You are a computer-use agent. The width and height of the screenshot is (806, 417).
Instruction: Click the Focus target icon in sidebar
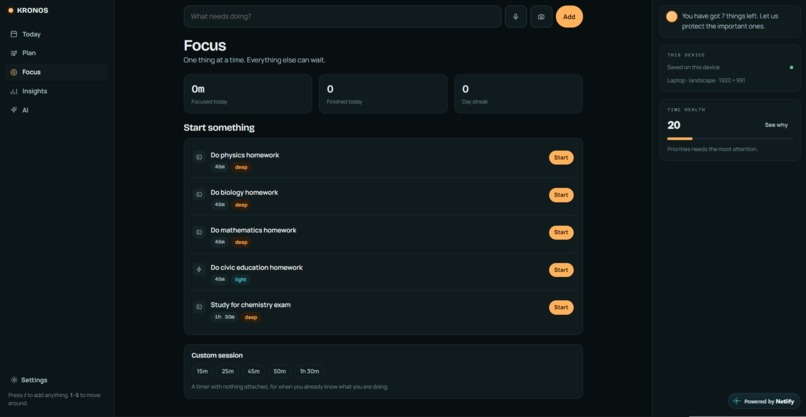[14, 72]
